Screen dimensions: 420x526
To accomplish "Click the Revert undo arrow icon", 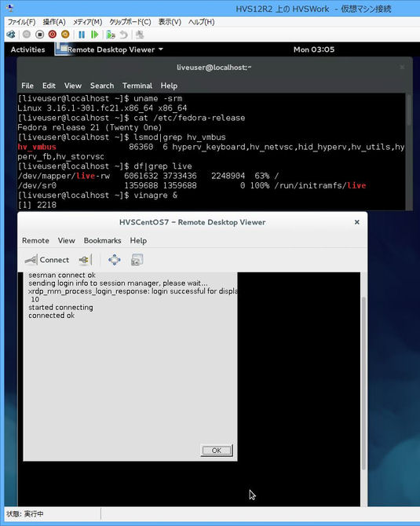I will (x=123, y=35).
